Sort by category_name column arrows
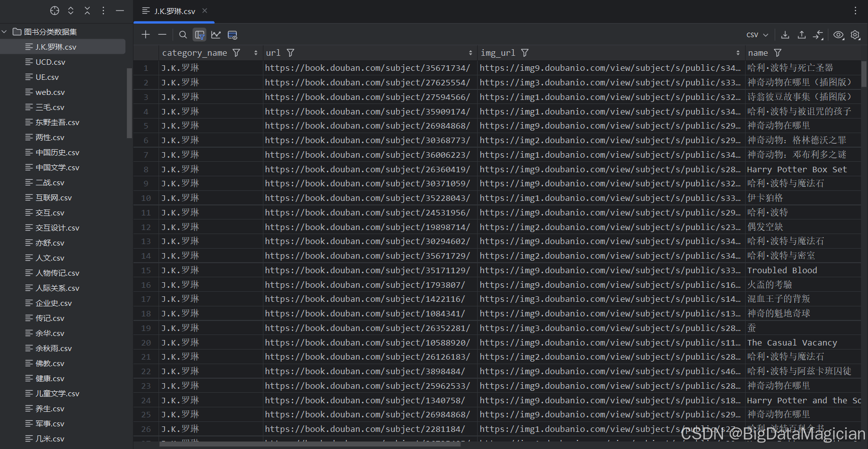 click(x=256, y=53)
